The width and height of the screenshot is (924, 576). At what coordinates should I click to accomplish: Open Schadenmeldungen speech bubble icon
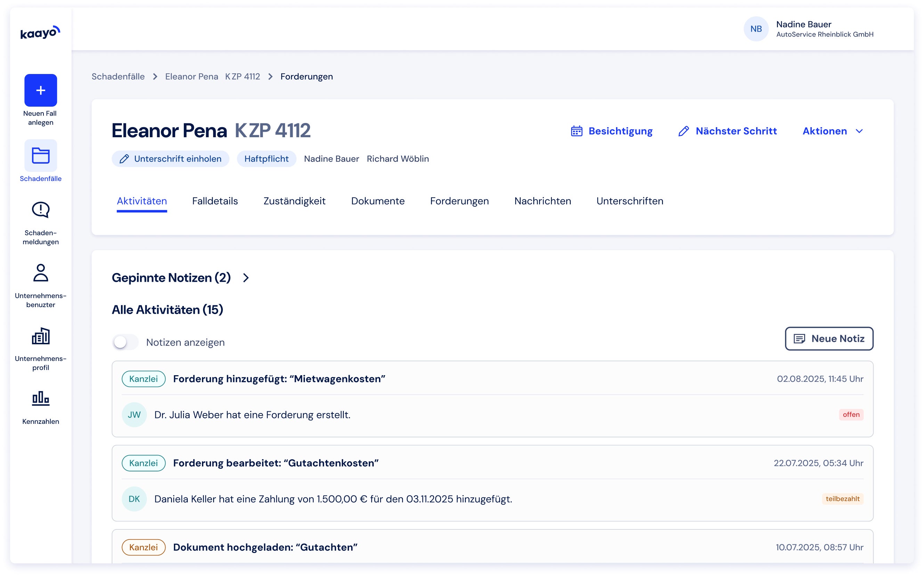click(41, 210)
